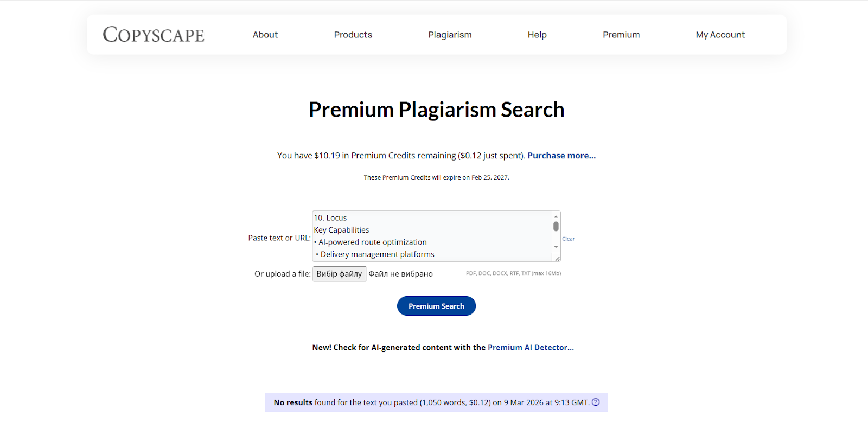The width and height of the screenshot is (868, 429).
Task: Click the text box scroll-up arrow
Action: (x=556, y=216)
